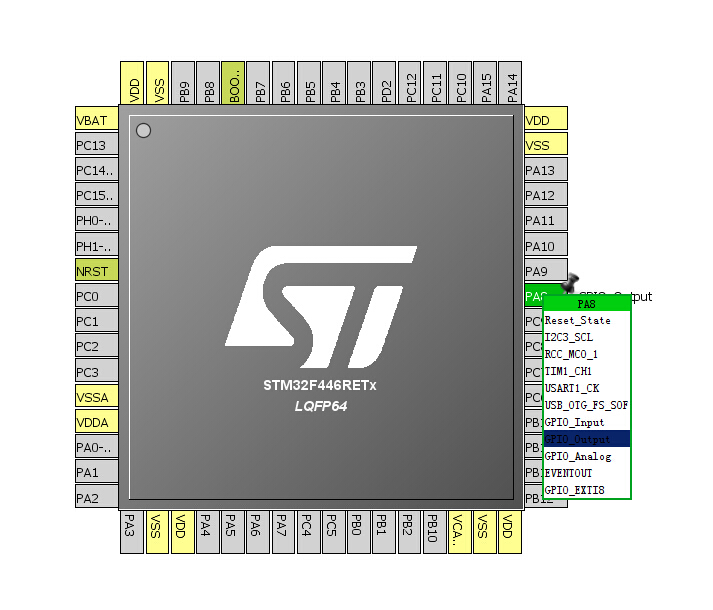Select EVENTOUT in the pin menu
This screenshot has height=610, width=713.
tap(587, 473)
